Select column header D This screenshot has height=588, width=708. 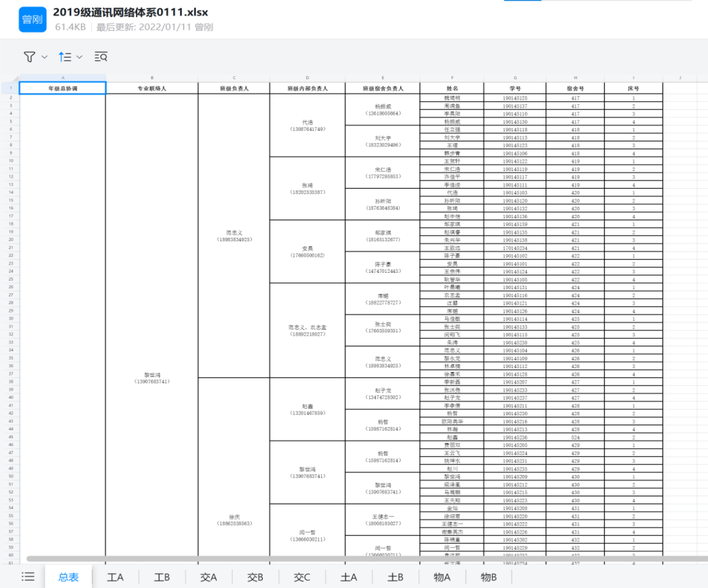(307, 78)
